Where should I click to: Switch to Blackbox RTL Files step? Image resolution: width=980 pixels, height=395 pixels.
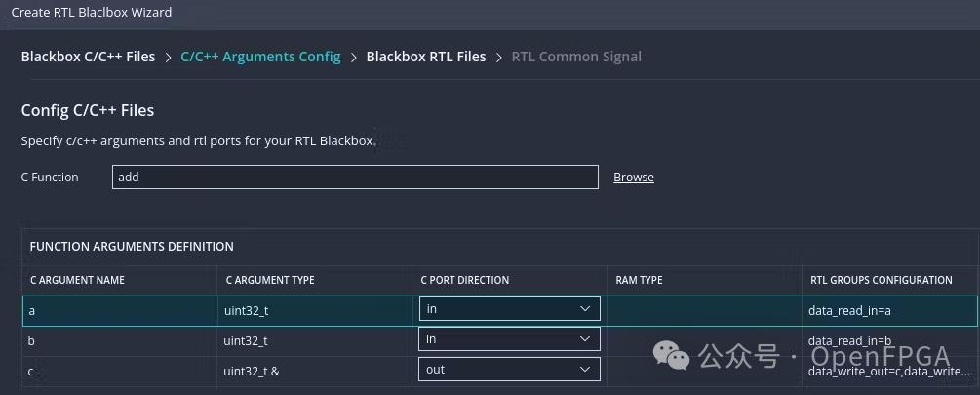[x=425, y=57]
